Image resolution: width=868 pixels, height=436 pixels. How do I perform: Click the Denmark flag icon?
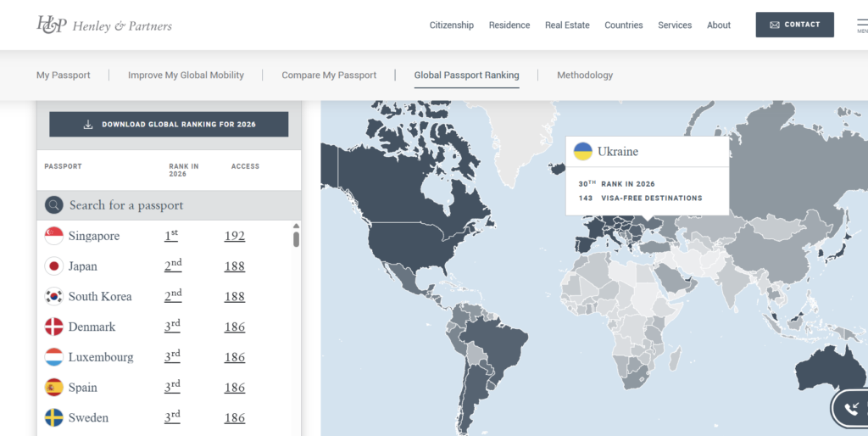54,327
